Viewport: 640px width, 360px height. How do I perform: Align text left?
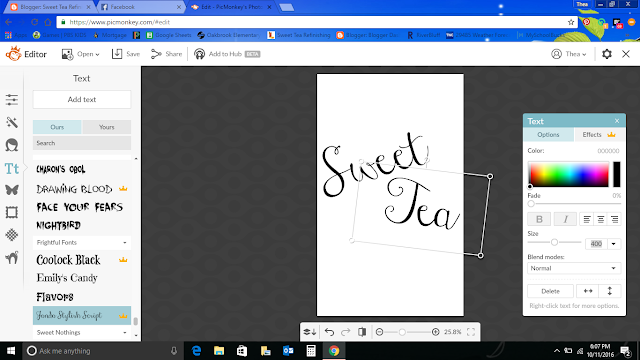pos(587,220)
